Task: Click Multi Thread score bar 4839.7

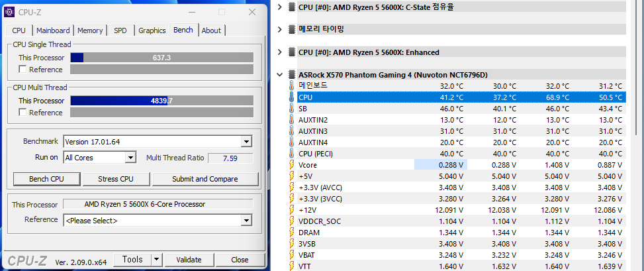Action: (x=161, y=101)
